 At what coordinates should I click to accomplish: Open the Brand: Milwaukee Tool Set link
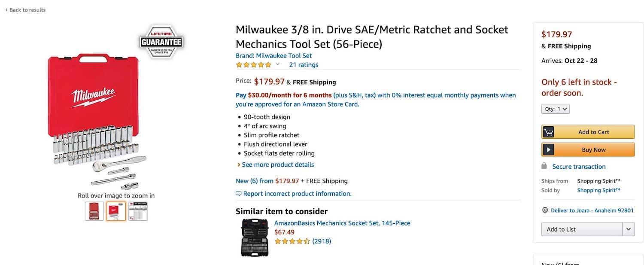click(274, 55)
